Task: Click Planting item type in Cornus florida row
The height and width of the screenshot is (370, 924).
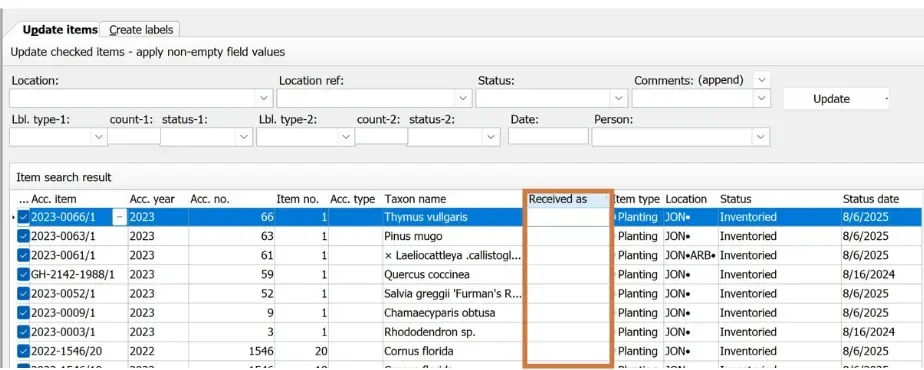Action: [638, 352]
